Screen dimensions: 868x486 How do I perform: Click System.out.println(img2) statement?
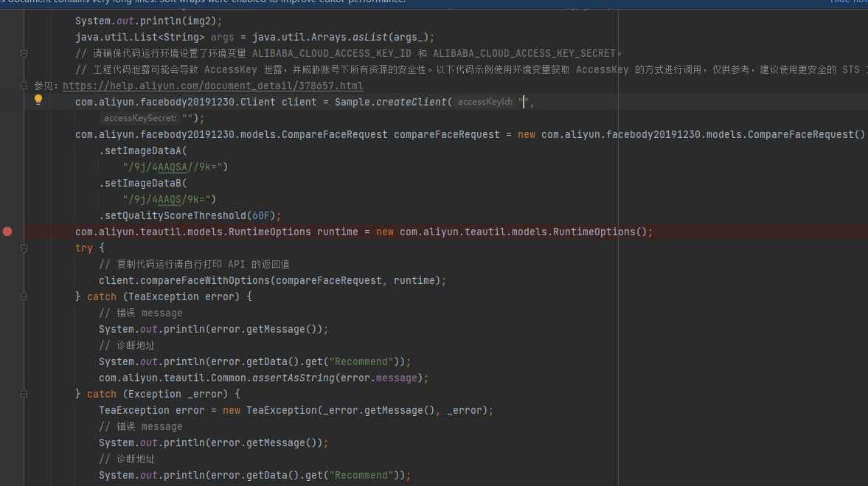coord(148,21)
